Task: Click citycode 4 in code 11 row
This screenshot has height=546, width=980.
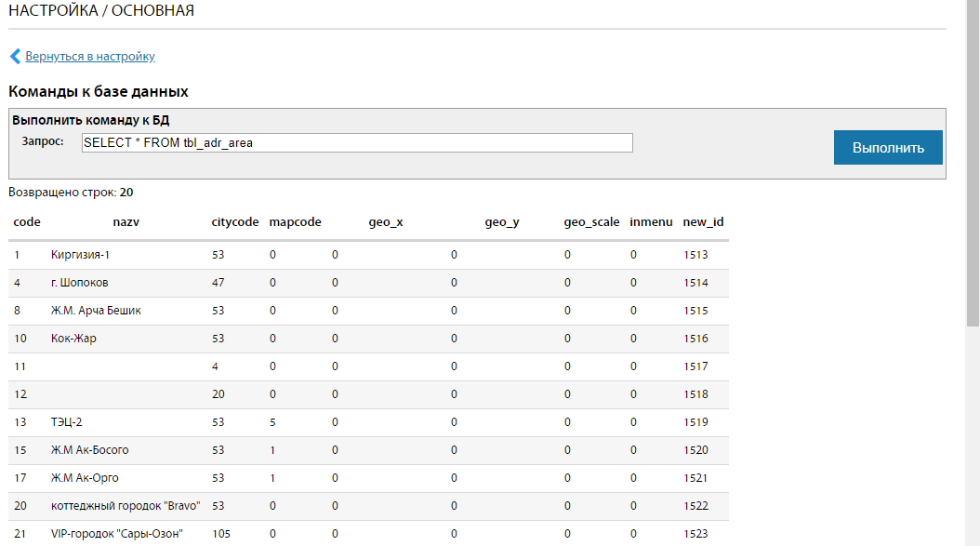Action: pyautogui.click(x=215, y=366)
